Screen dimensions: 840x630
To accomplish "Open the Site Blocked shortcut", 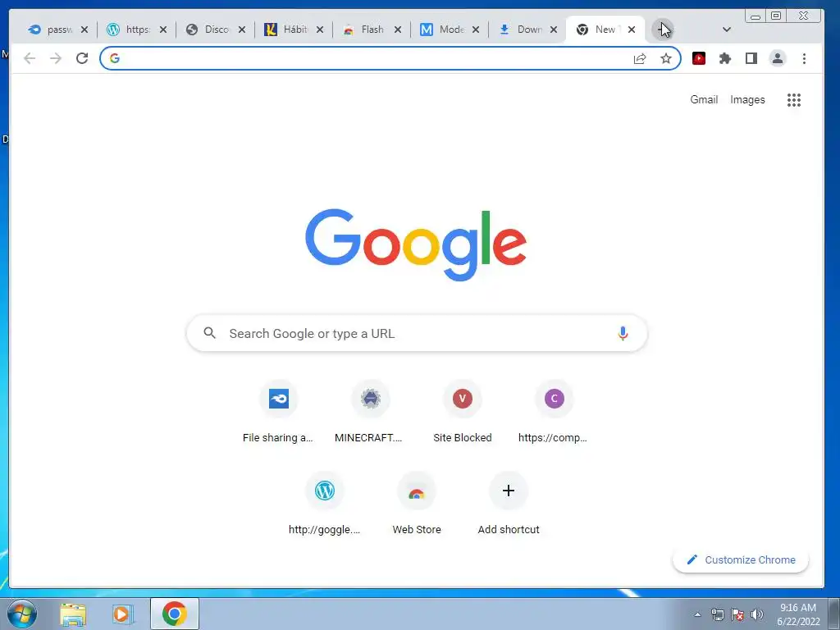I will tap(463, 413).
